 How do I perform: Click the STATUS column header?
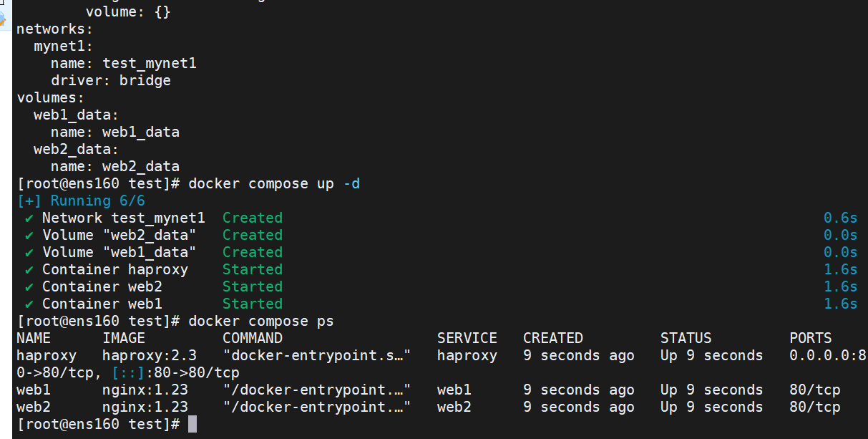[x=686, y=338]
